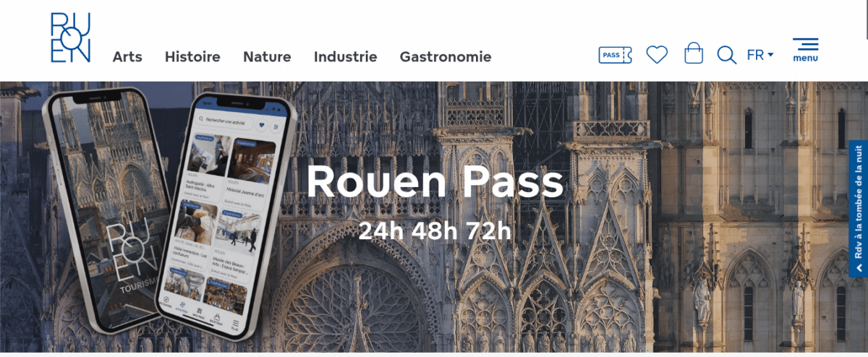Open the Histoire menu item
This screenshot has width=868, height=357.
point(192,56)
